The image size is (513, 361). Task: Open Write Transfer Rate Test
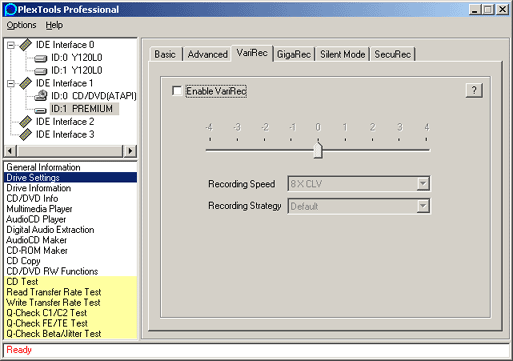pyautogui.click(x=70, y=302)
